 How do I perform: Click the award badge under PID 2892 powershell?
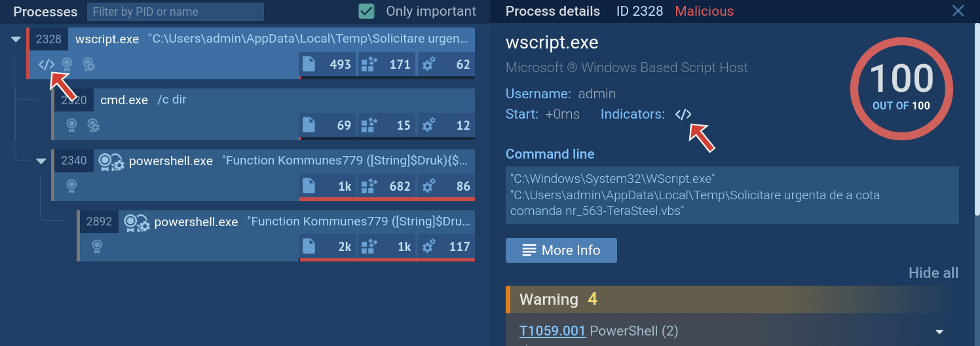(x=97, y=246)
